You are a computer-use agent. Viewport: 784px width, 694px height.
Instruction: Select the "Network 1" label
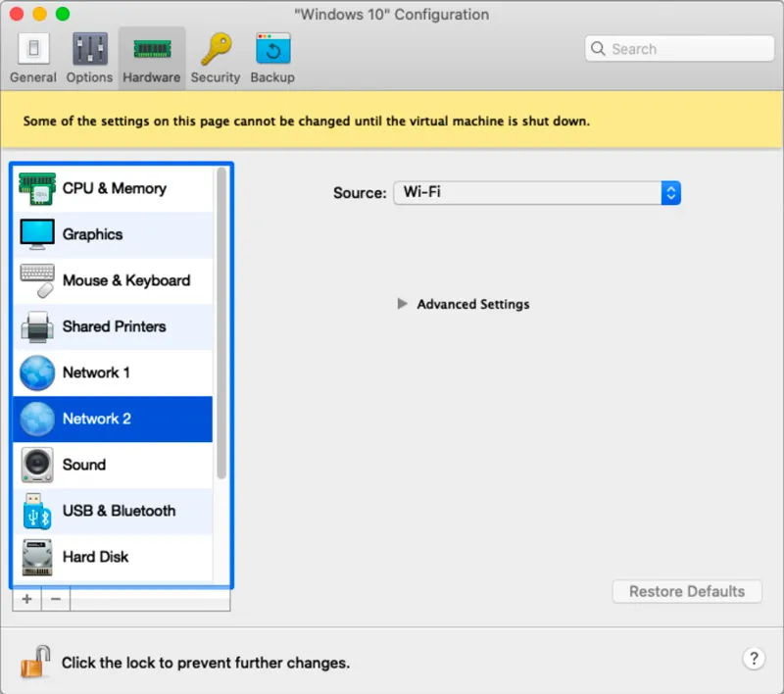[x=96, y=372]
